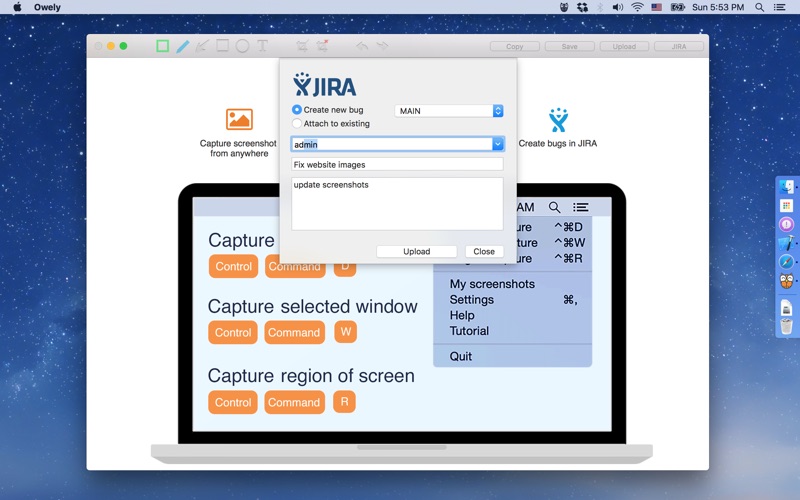Expand the admin assignee combo box arrow
This screenshot has width=800, height=500.
497,144
